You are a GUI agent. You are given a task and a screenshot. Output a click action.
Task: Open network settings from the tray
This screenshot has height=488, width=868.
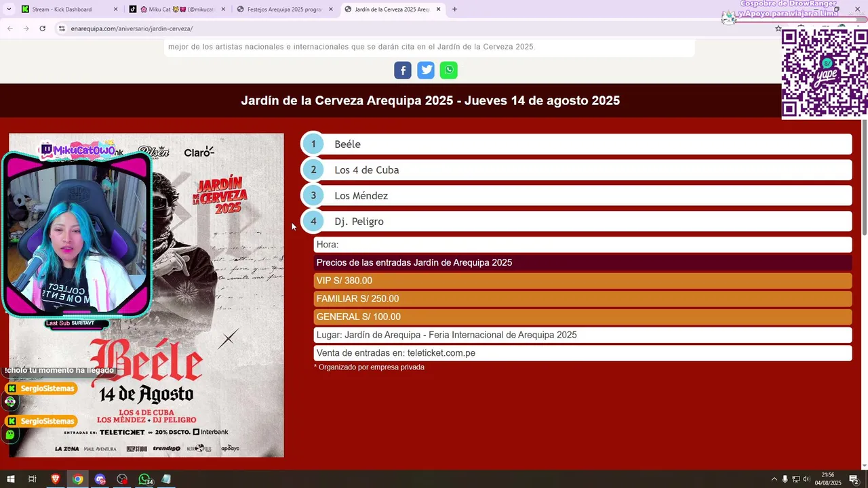[x=796, y=479]
